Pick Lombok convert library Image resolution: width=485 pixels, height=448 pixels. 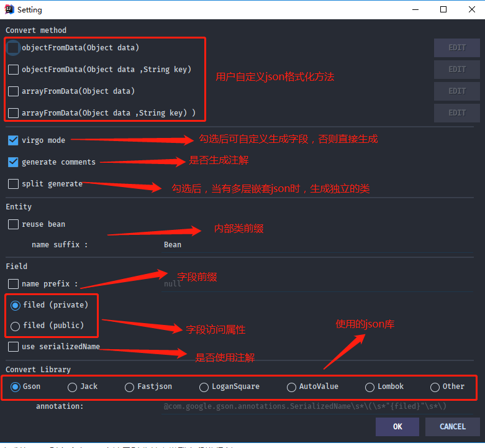click(369, 387)
